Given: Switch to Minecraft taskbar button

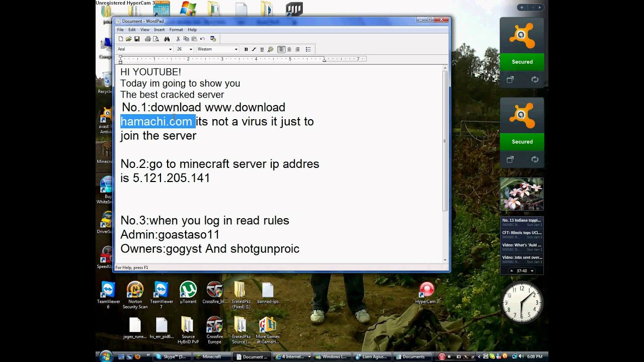Looking at the screenshot, I should point(211,356).
